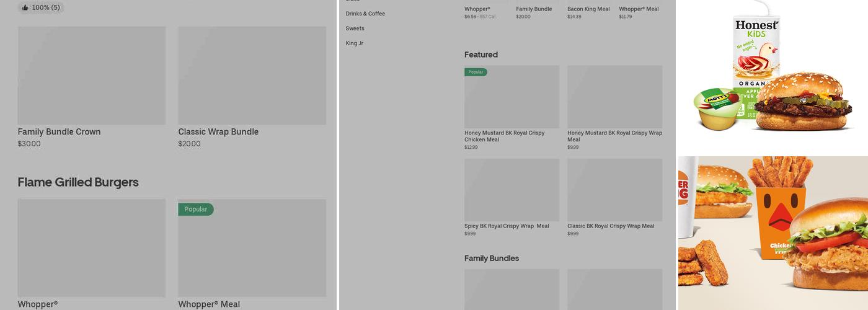This screenshot has height=310, width=868.
Task: Click the Family Bundle $20.00 item title
Action: (x=534, y=9)
